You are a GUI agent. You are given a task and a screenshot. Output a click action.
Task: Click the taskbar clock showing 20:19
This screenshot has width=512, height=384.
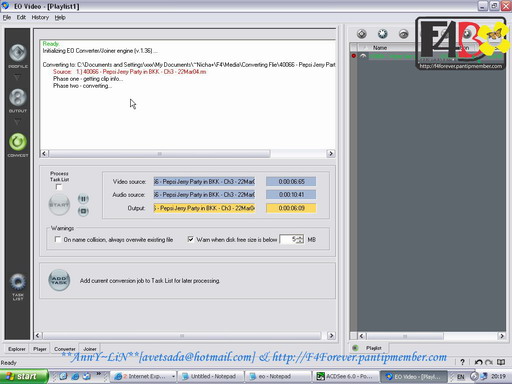498,376
